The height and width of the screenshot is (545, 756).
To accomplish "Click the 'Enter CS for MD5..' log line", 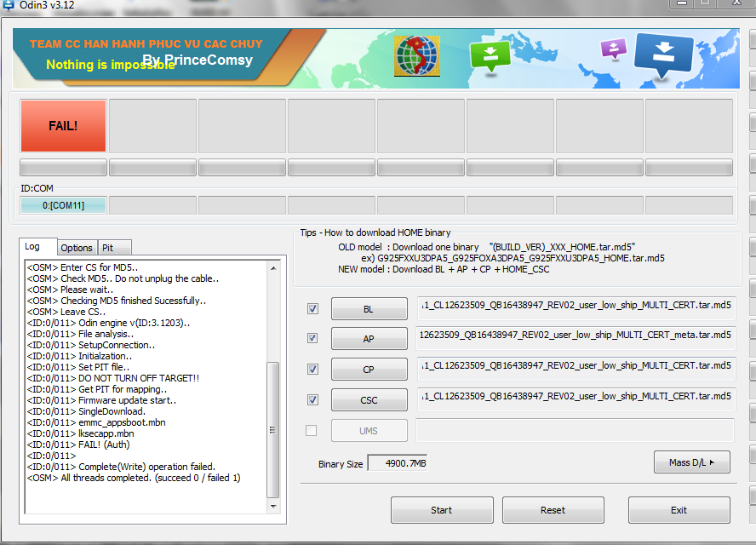I will (83, 267).
